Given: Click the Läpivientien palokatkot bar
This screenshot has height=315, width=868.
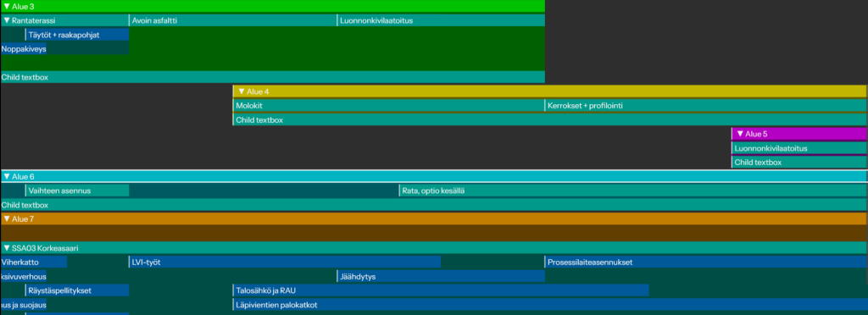Looking at the screenshot, I should (550, 305).
